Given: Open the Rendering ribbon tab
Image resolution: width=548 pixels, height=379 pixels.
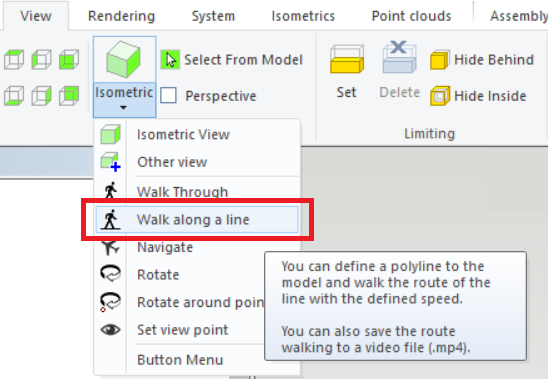Looking at the screenshot, I should click(x=121, y=16).
